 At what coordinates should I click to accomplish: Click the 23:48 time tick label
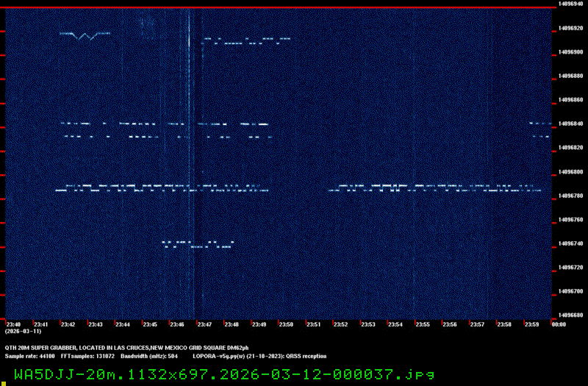[232, 324]
